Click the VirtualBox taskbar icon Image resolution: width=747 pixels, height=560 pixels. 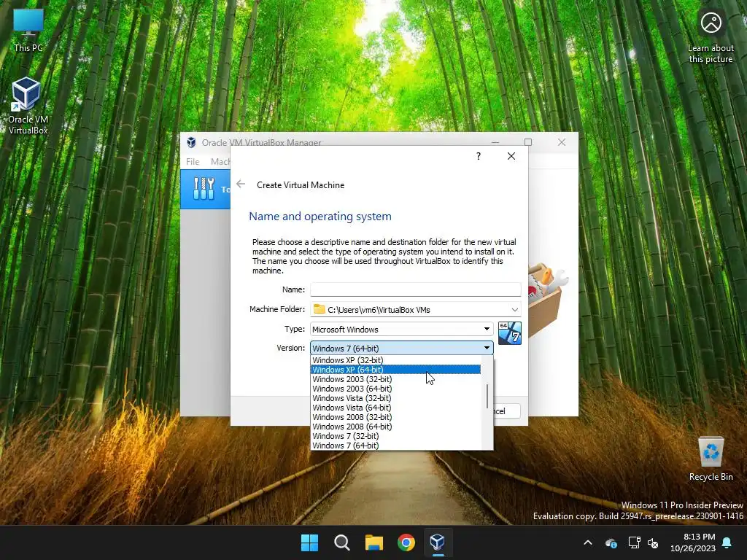click(x=438, y=542)
